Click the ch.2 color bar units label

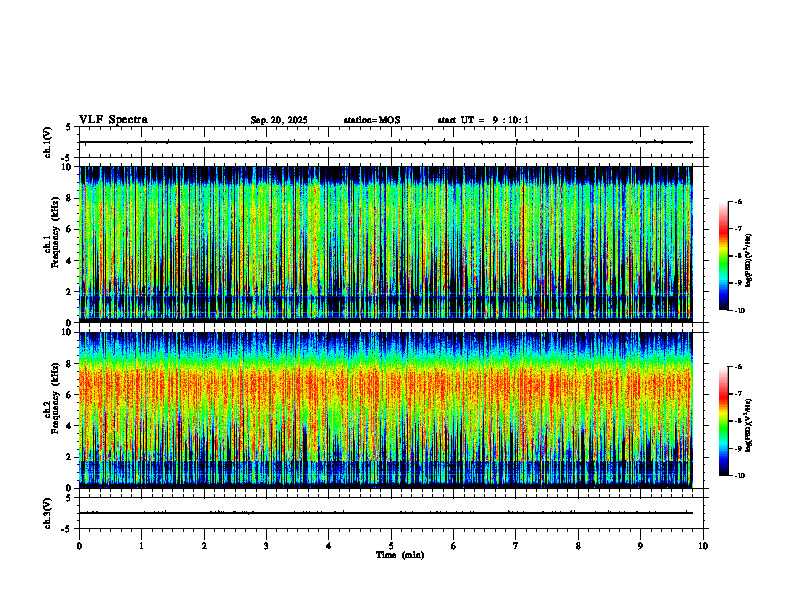[x=749, y=425]
